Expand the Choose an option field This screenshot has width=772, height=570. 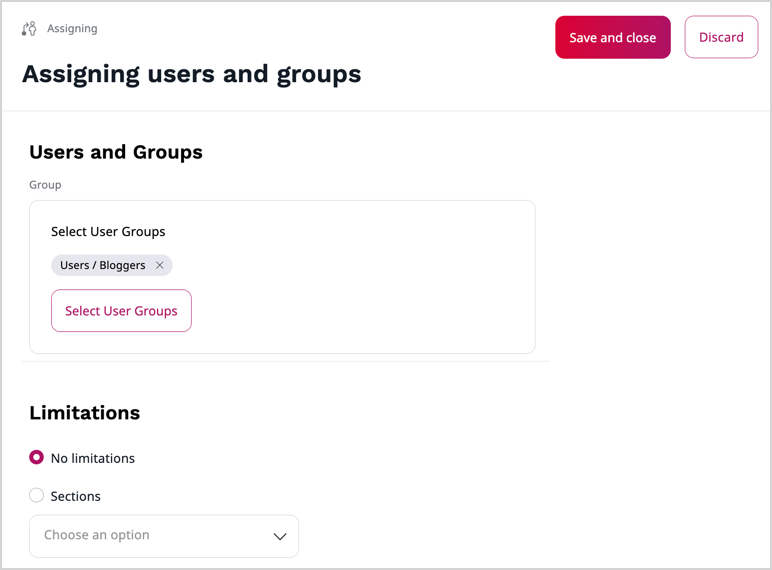click(150, 536)
